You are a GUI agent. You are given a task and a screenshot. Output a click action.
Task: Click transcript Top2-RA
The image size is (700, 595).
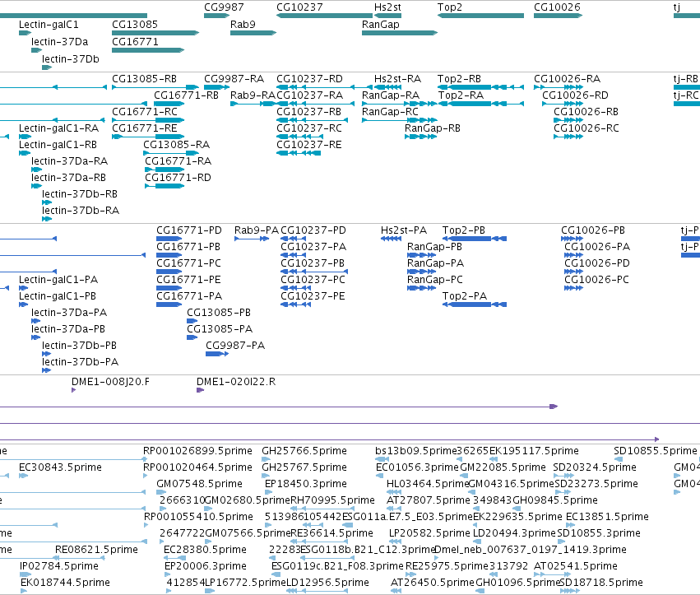point(461,95)
